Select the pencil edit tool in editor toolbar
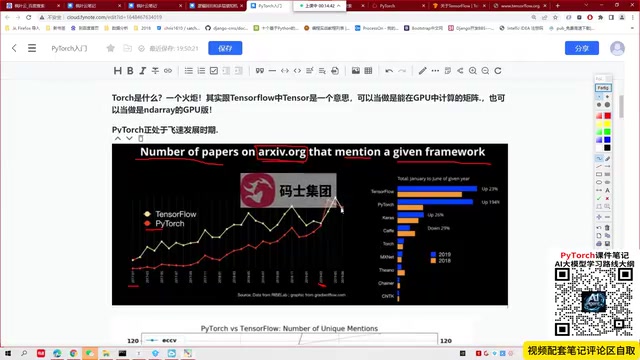Image resolution: width=640 pixels, height=360 pixels. 422,71
